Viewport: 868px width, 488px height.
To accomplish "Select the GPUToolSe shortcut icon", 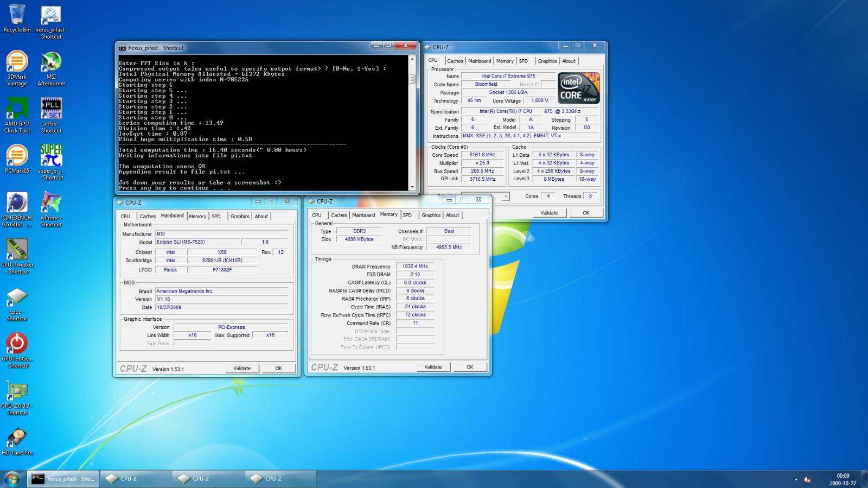I will coord(17,350).
